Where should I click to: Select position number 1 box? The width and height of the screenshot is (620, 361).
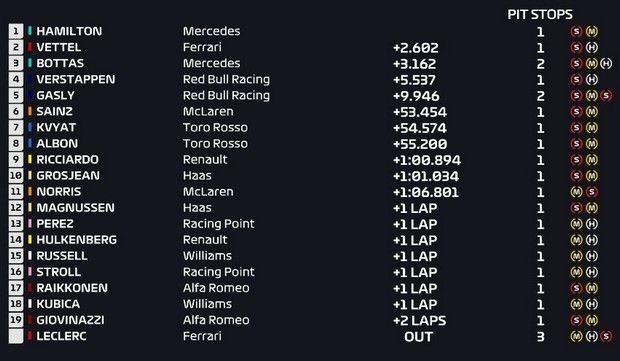(x=16, y=31)
